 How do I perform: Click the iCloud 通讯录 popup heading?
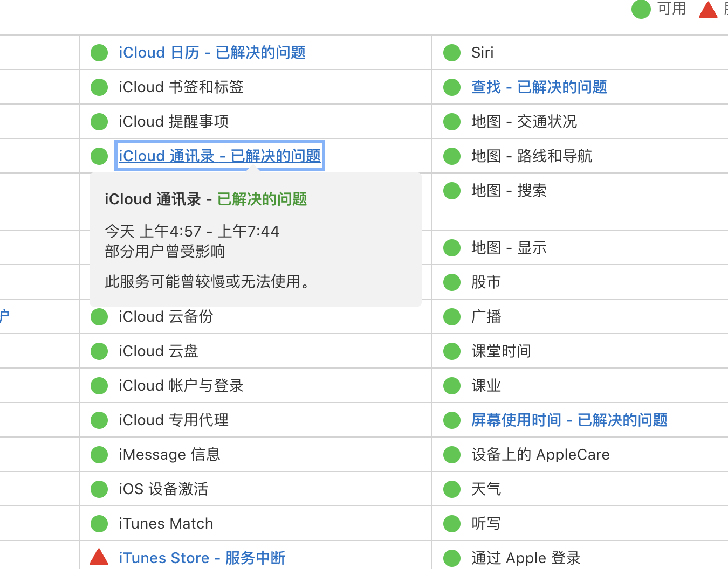pyautogui.click(x=205, y=199)
